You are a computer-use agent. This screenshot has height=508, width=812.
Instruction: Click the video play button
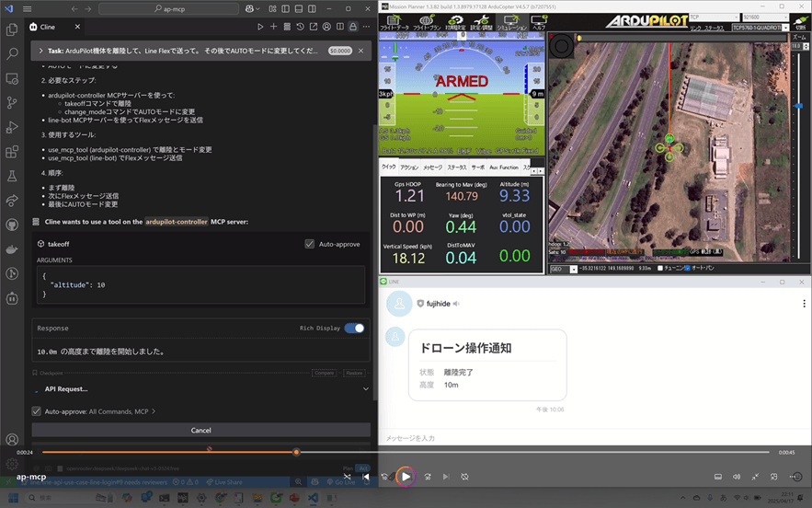[406, 477]
